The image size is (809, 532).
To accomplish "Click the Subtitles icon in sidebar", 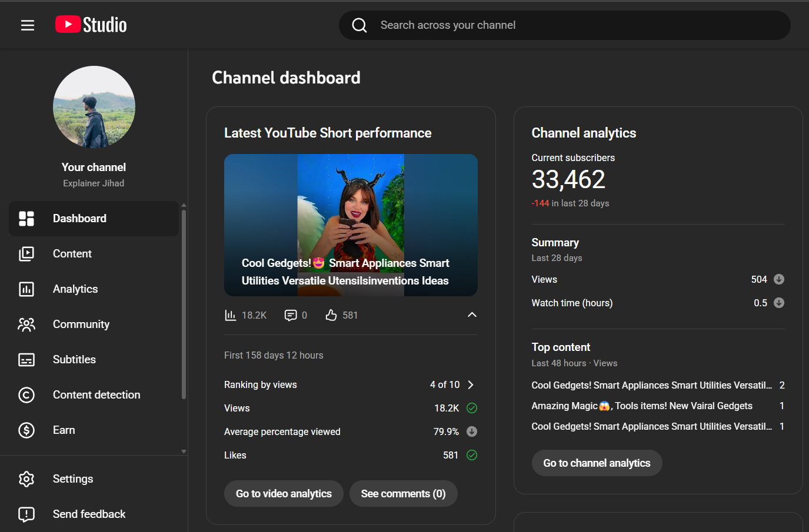I will pyautogui.click(x=26, y=360).
